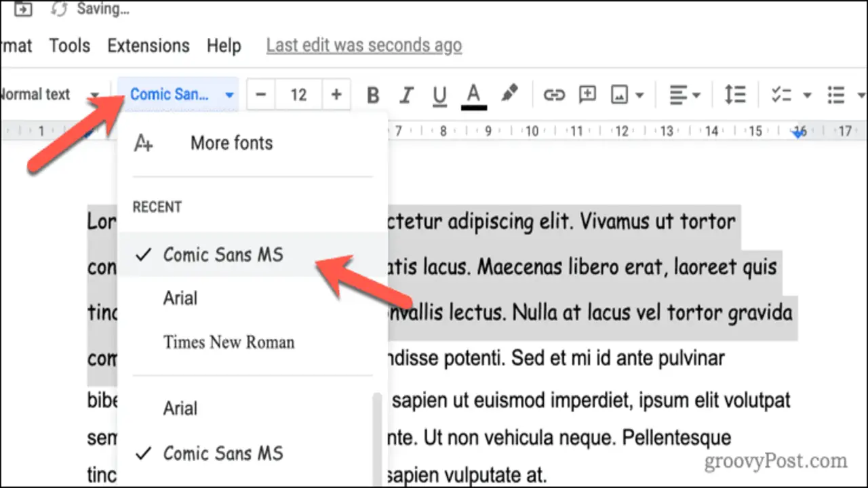Decrease font size with minus button
The width and height of the screenshot is (868, 488).
coord(260,95)
